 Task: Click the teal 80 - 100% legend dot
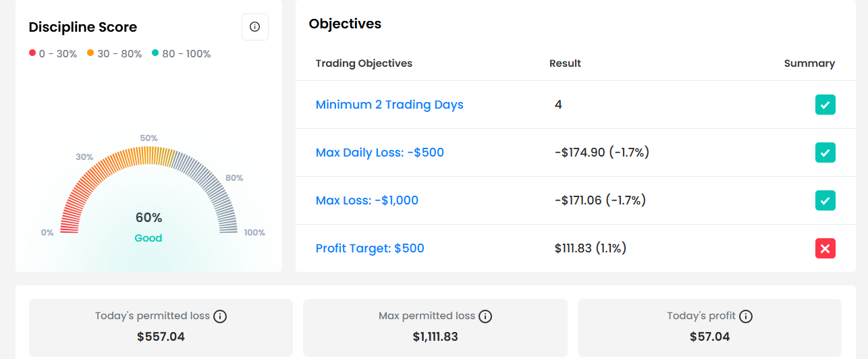(x=155, y=53)
